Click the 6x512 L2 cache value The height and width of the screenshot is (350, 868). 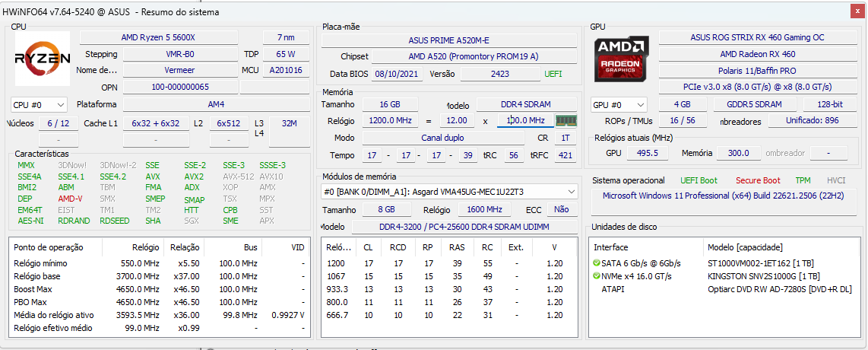click(x=229, y=123)
